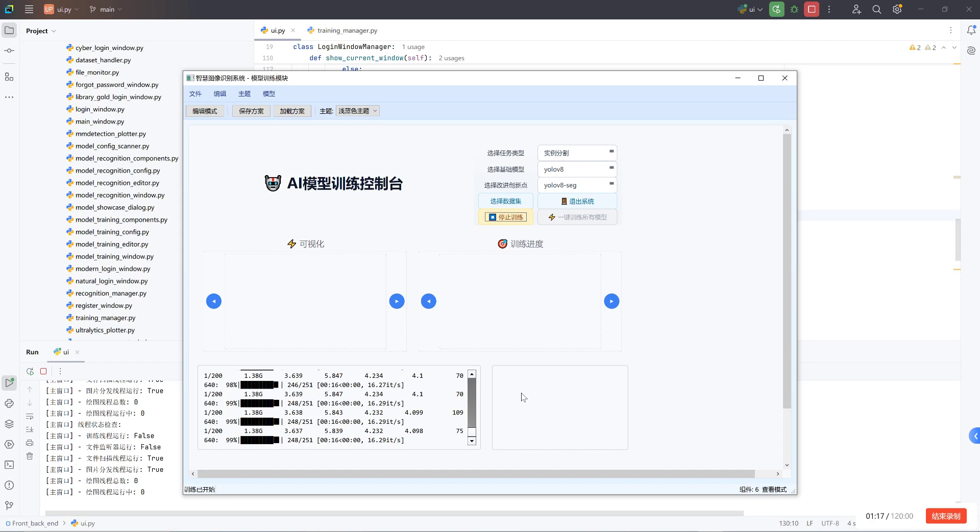The image size is (980, 532).
Task: Open Python Packages tool window icon
Action: 9,403
